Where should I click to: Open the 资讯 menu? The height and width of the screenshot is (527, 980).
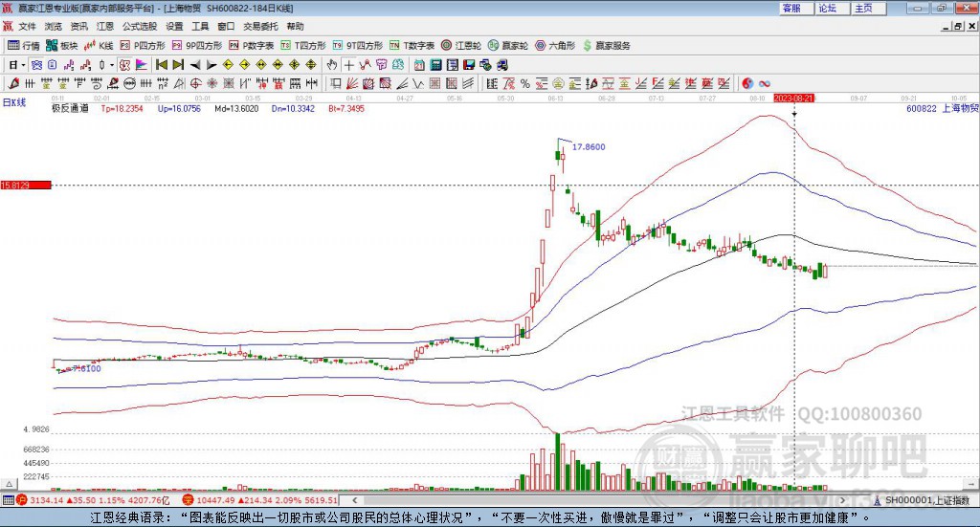(78, 26)
